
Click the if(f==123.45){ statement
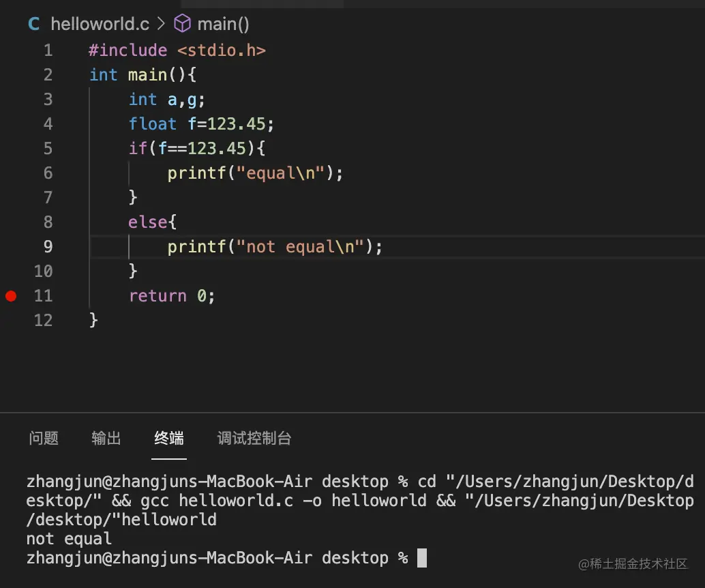point(197,149)
